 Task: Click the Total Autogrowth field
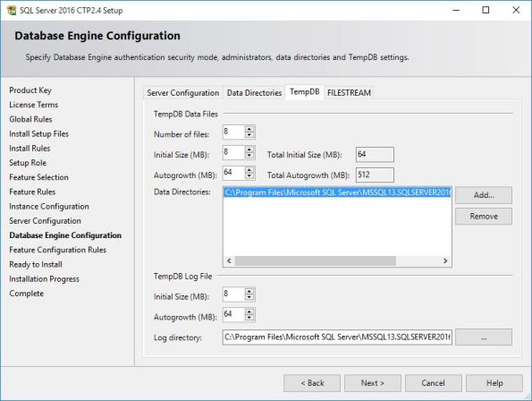tap(375, 175)
